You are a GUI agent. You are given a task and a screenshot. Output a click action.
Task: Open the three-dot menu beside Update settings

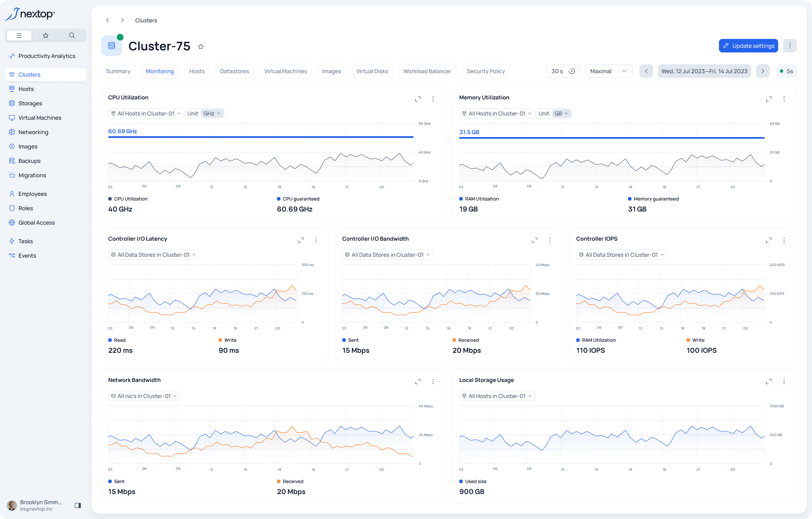pyautogui.click(x=790, y=46)
